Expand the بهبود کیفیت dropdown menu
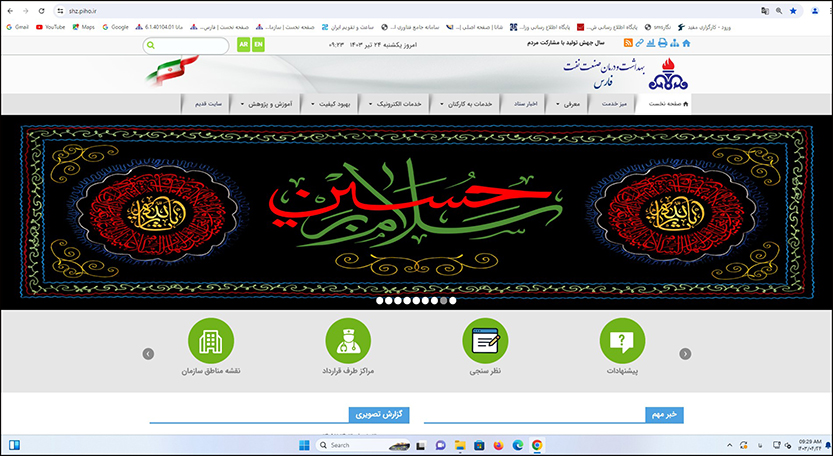833x456 pixels. [331, 104]
